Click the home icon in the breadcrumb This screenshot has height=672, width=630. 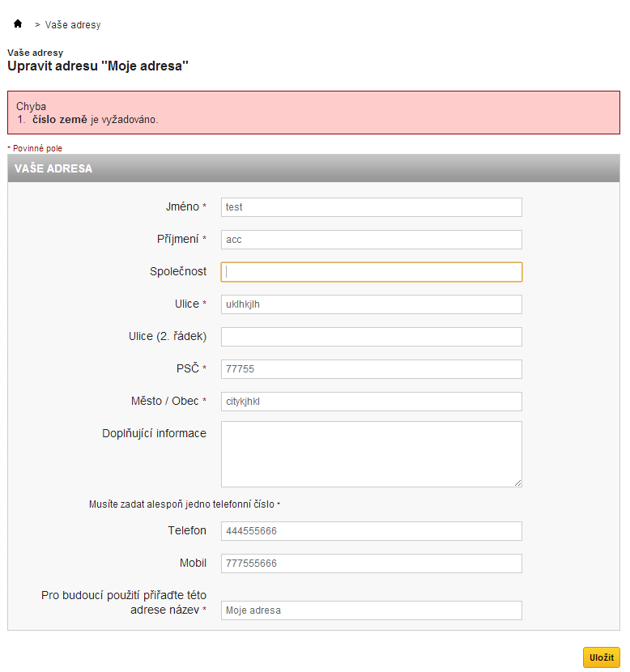click(18, 23)
